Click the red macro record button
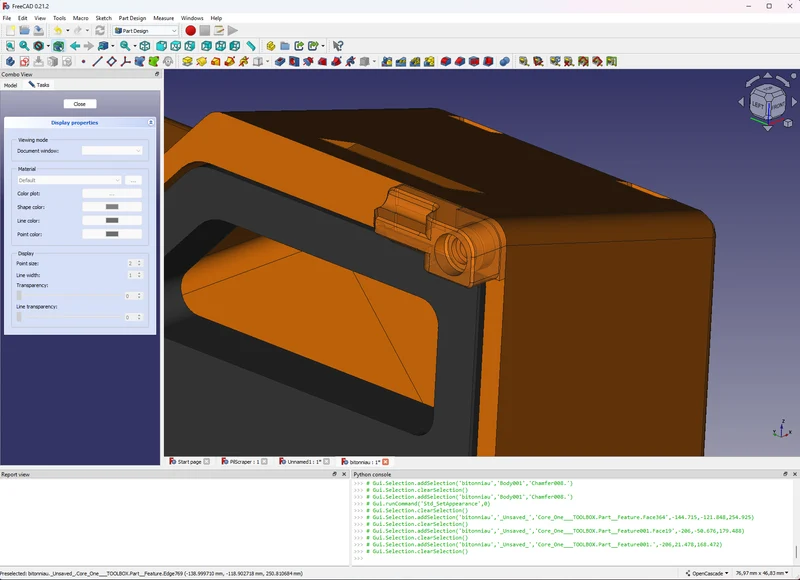Viewport: 800px width, 580px height. tap(190, 31)
